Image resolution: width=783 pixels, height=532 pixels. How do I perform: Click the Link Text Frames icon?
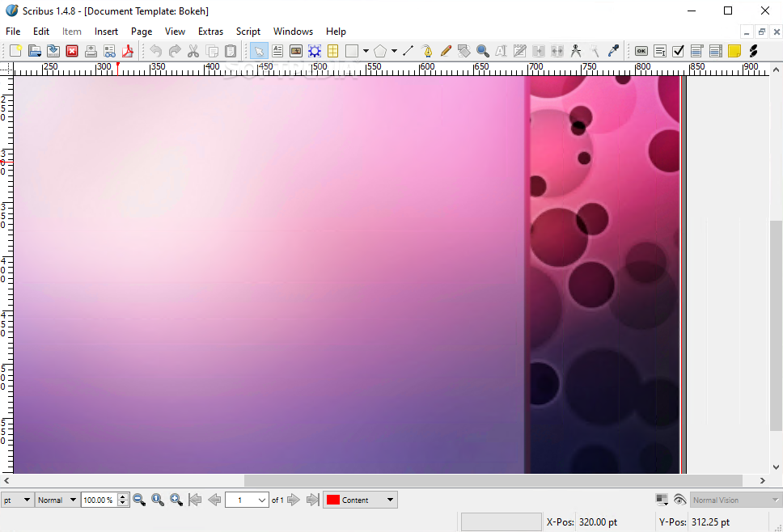[539, 51]
